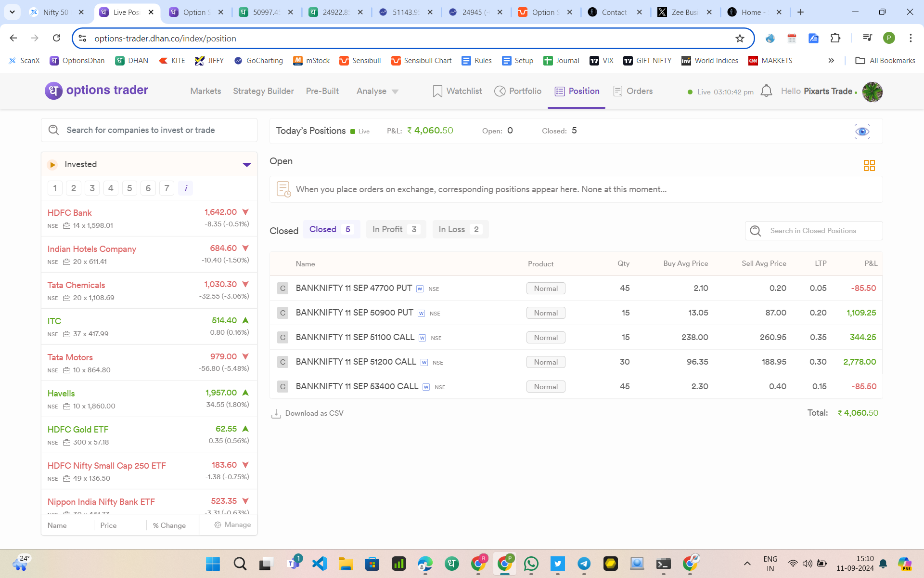
Task: Open ITC in the watchlist
Action: click(149, 327)
